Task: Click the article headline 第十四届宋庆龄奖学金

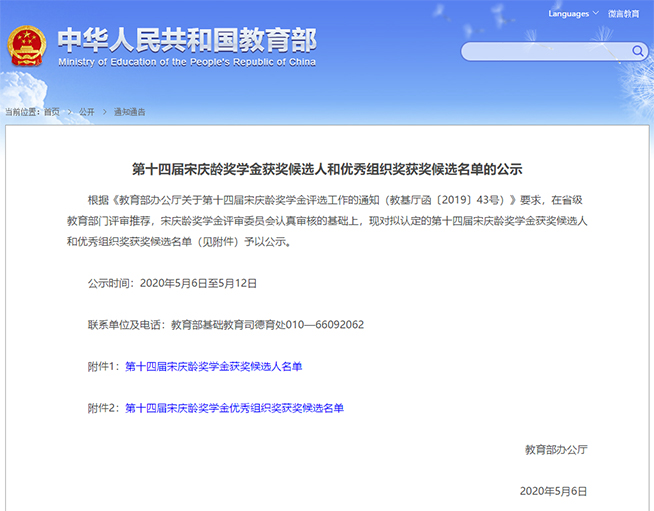Action: (x=327, y=169)
